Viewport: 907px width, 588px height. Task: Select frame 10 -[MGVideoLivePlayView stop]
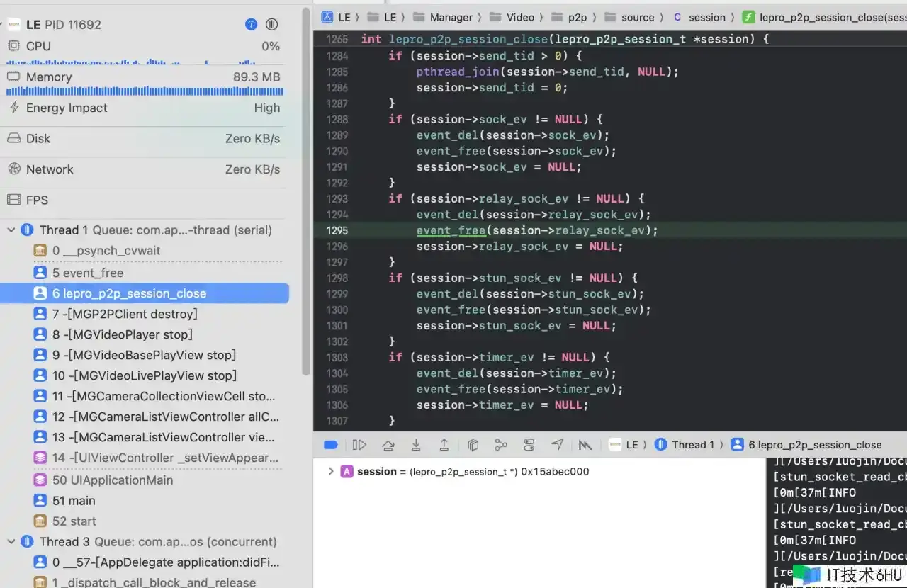pos(145,375)
